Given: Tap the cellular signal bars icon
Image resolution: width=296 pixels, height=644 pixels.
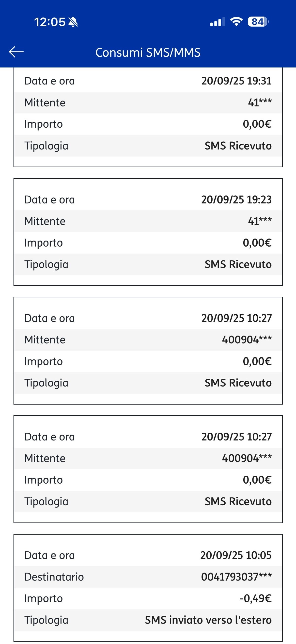Looking at the screenshot, I should 217,22.
